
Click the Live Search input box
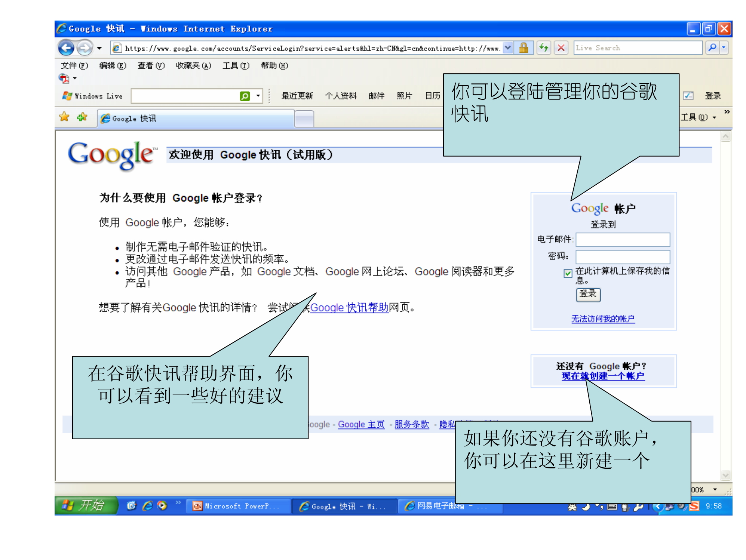coord(638,48)
